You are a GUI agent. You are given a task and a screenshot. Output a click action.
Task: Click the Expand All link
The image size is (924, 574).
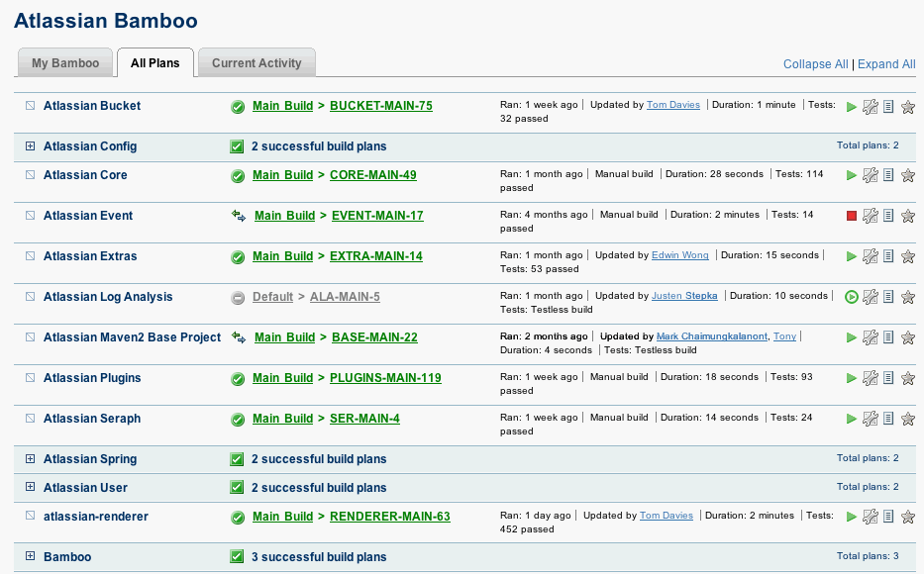[886, 64]
